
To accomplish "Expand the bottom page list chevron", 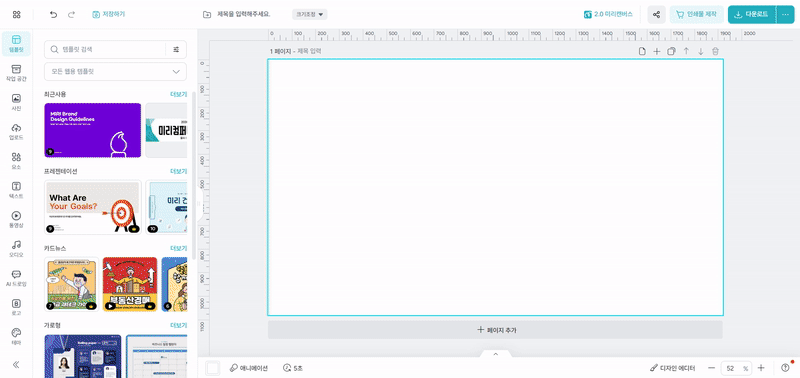I will pyautogui.click(x=495, y=354).
